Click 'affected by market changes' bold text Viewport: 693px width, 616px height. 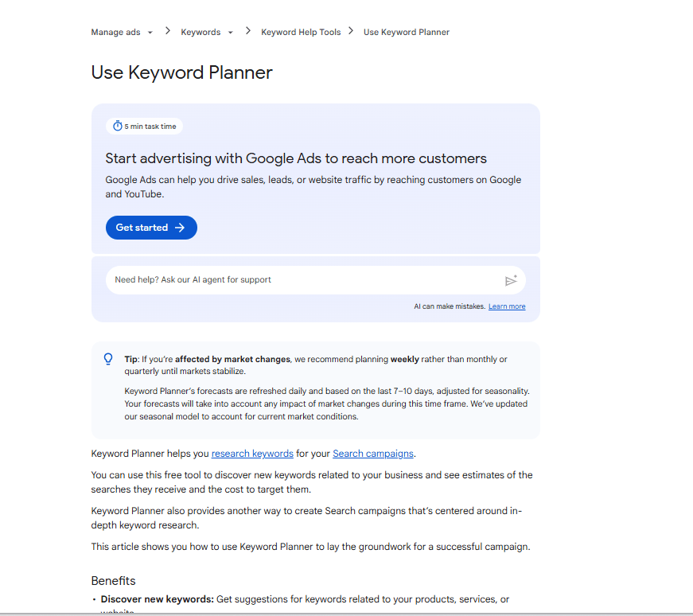[232, 360]
